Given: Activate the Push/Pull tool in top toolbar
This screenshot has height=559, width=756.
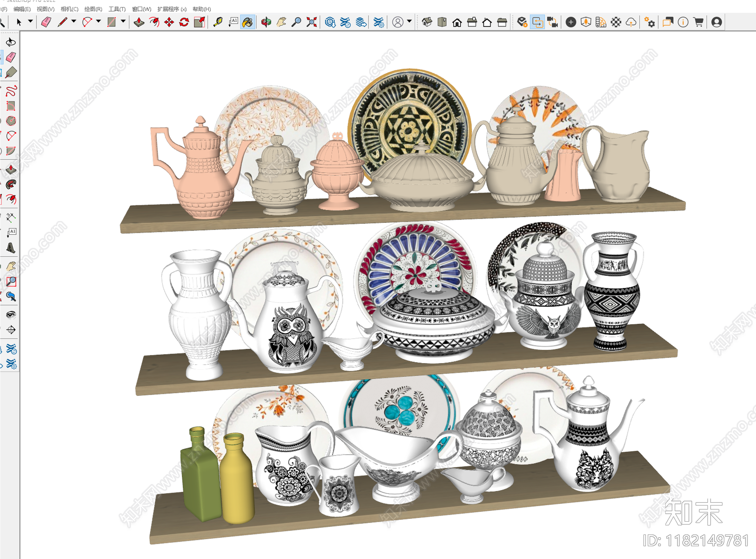Looking at the screenshot, I should click(139, 22).
